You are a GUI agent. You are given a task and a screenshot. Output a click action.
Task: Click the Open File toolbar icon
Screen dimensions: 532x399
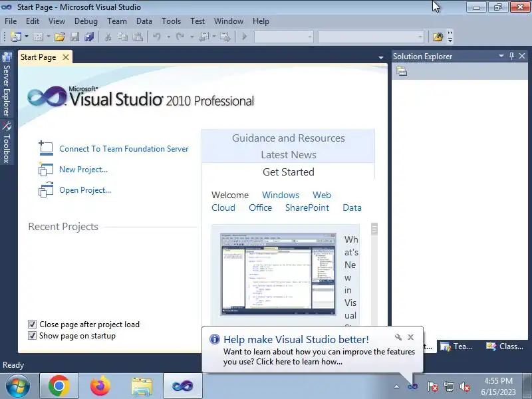(x=60, y=37)
